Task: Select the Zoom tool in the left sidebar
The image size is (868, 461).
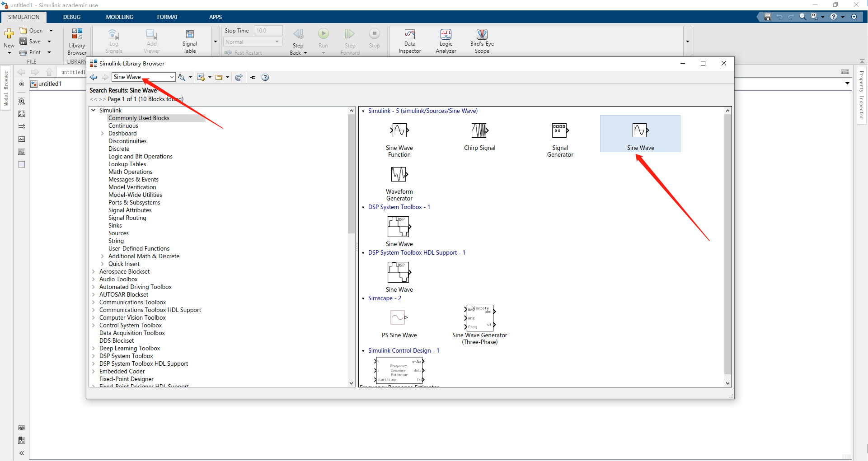Action: 21,101
